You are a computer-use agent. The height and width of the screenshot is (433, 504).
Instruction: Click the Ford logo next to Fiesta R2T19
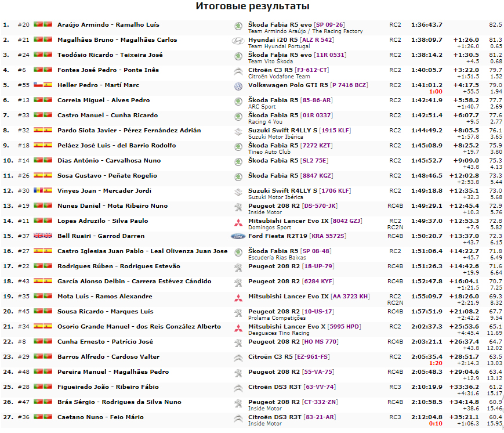(x=238, y=236)
